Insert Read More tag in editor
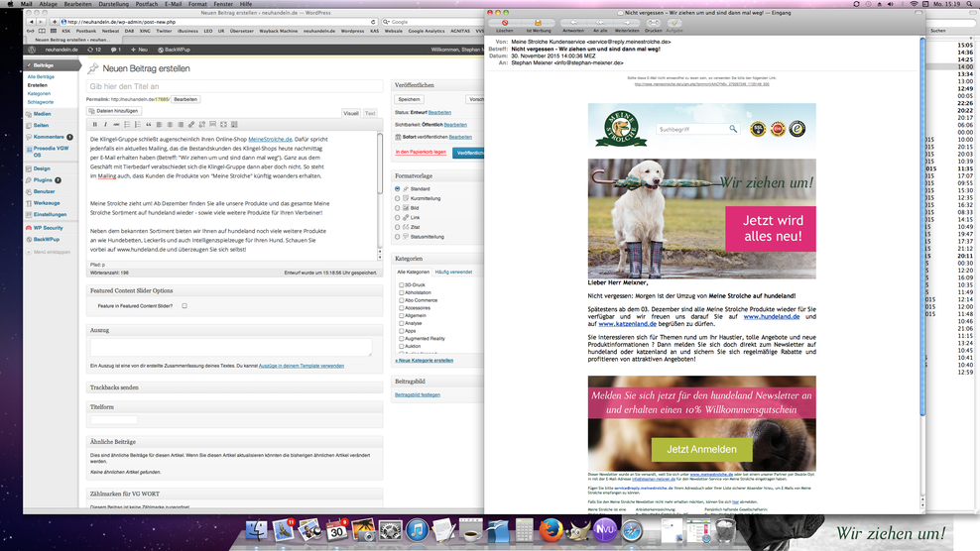This screenshot has height=551, width=980. [x=212, y=124]
